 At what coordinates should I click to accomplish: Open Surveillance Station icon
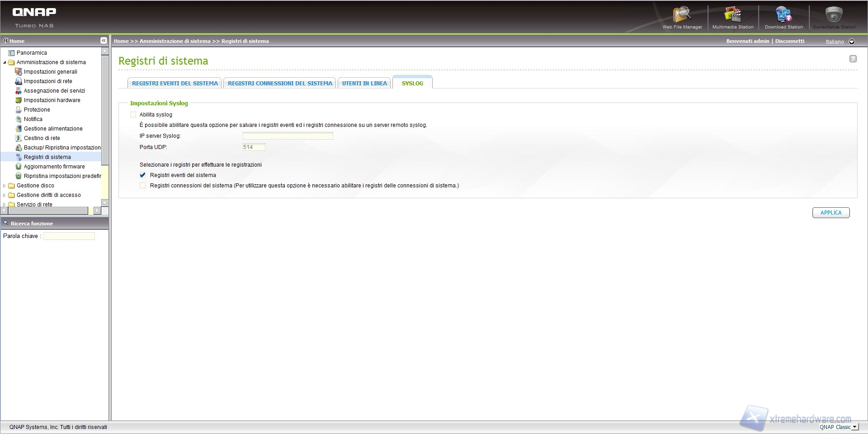point(834,15)
